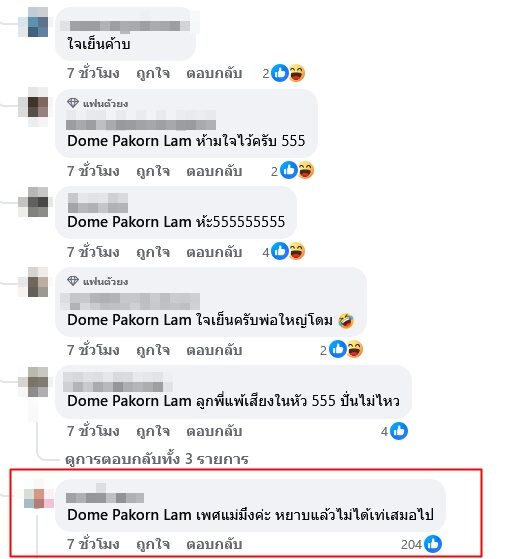This screenshot has width=526, height=559.
Task: Open laughing emoji reactions under 'ห้ามใจไว้ครับ 555'
Action: [x=306, y=171]
